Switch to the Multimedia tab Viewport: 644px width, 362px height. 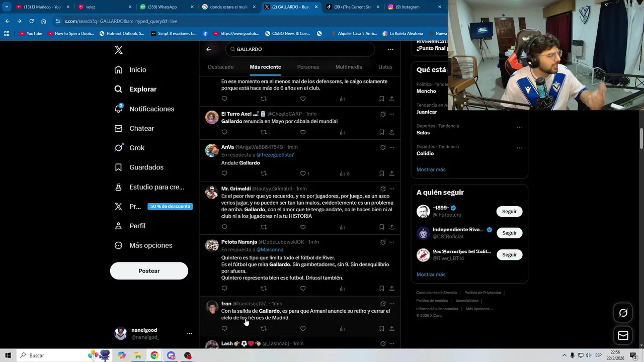349,67
